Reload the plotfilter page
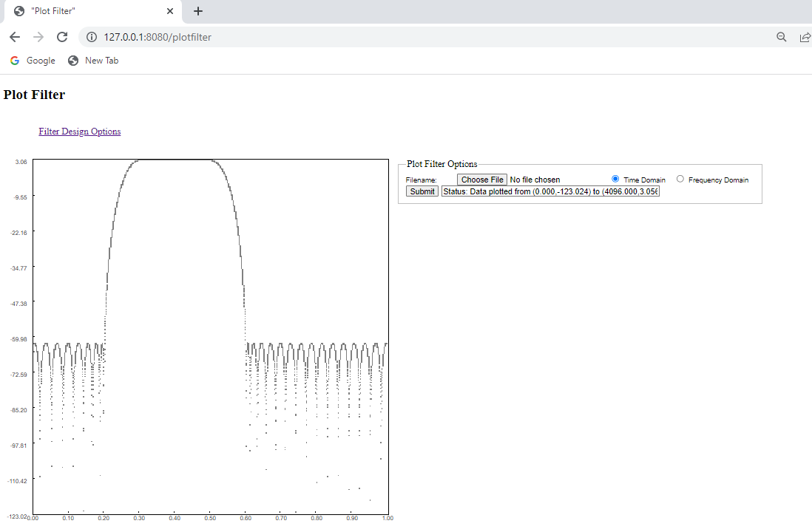Viewport: 812px width, 532px height. [62, 36]
